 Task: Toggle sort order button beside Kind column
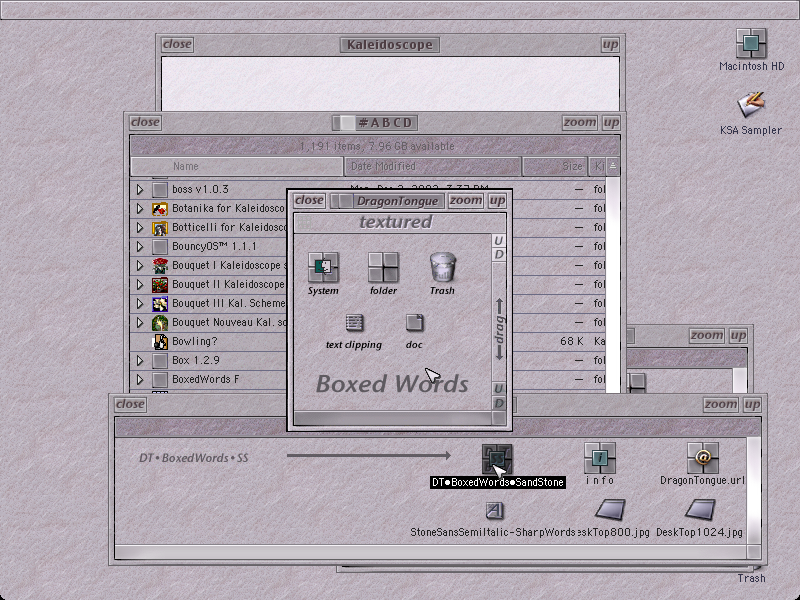point(613,166)
